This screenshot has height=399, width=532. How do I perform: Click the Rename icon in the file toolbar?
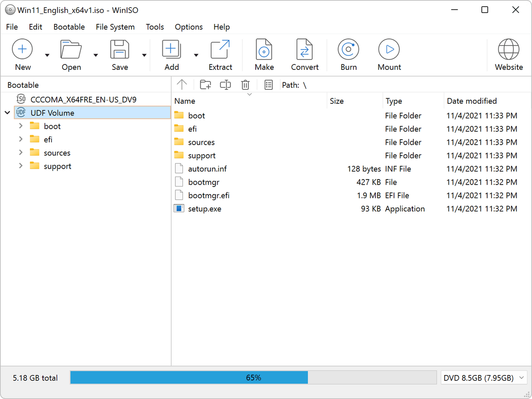pos(225,85)
